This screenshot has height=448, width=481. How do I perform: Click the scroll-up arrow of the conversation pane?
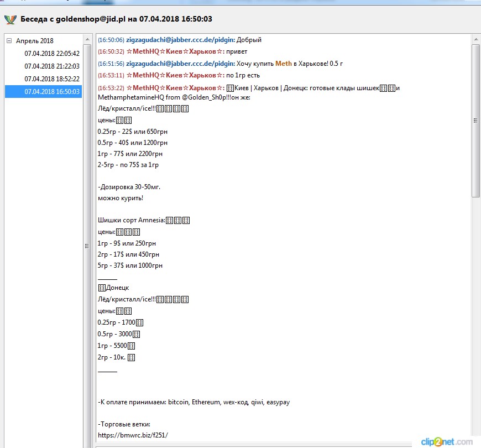coord(475,39)
